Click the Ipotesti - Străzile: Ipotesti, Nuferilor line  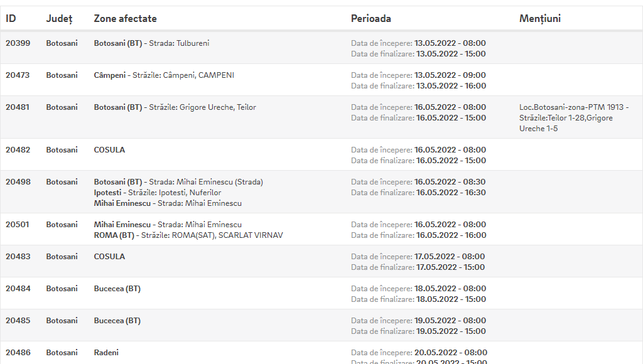(158, 192)
